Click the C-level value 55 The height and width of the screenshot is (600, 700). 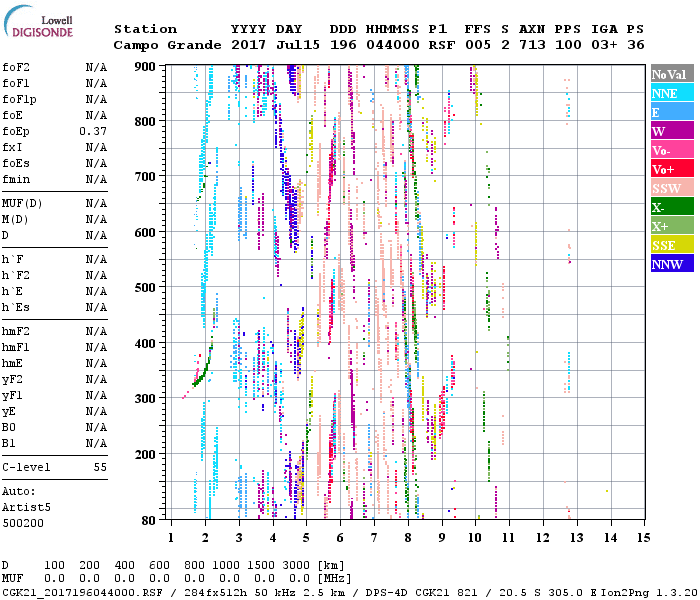pyautogui.click(x=100, y=467)
